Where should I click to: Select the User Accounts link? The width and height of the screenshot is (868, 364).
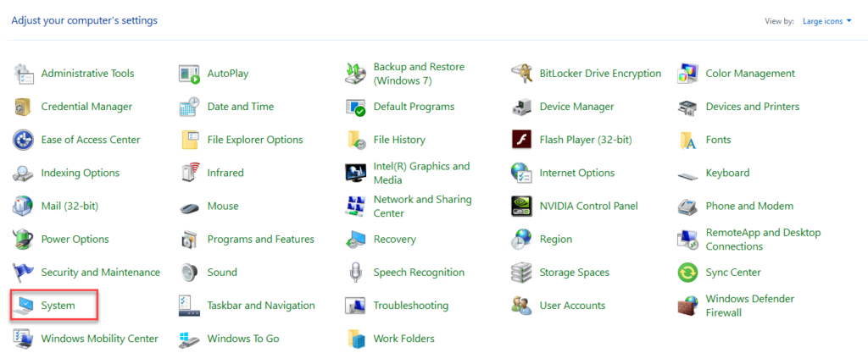pyautogui.click(x=572, y=306)
